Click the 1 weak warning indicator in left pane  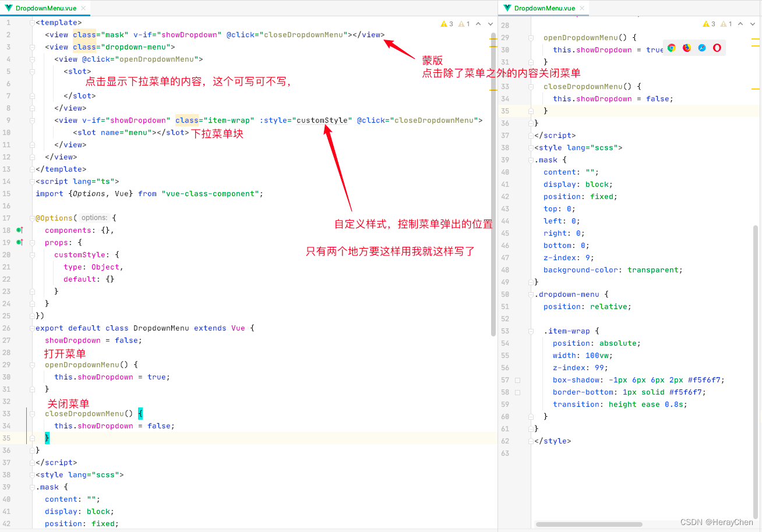(464, 24)
